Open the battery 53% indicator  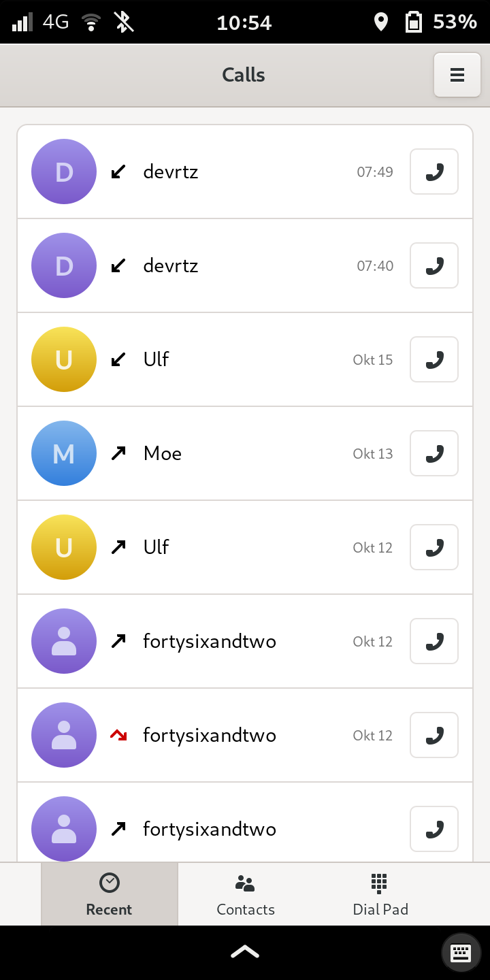[x=441, y=22]
